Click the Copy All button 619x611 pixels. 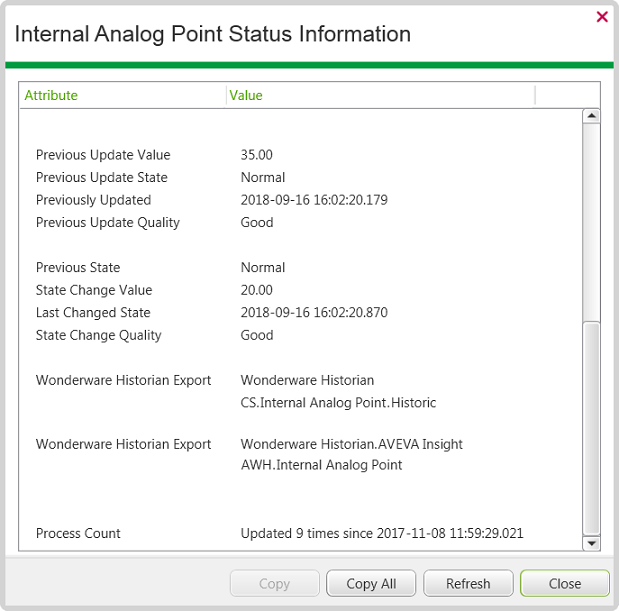point(371,583)
